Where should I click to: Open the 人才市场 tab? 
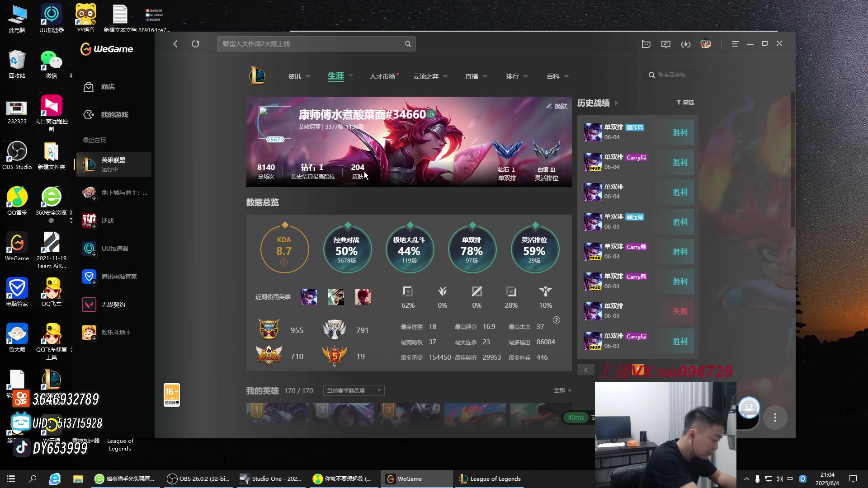point(382,76)
